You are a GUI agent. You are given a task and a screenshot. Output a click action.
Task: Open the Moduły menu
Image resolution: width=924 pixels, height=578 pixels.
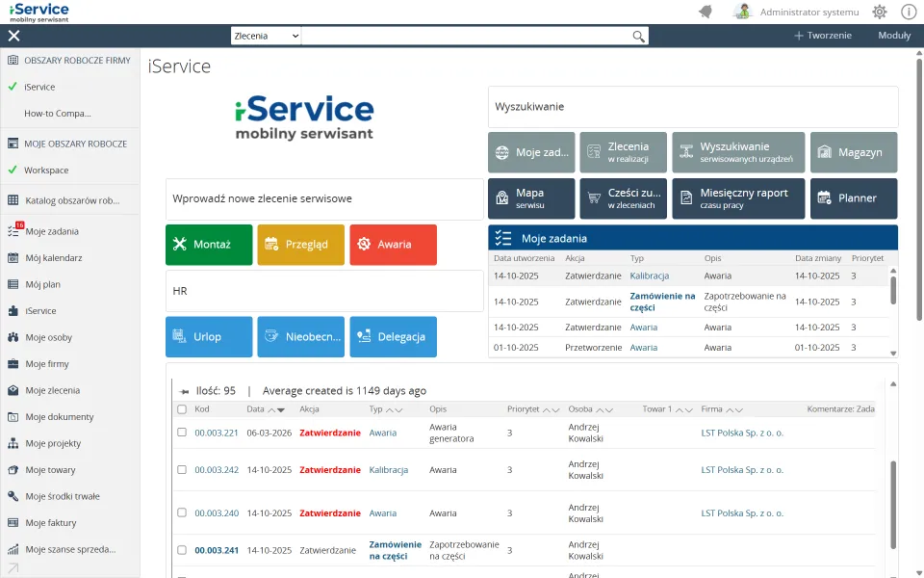(x=894, y=36)
